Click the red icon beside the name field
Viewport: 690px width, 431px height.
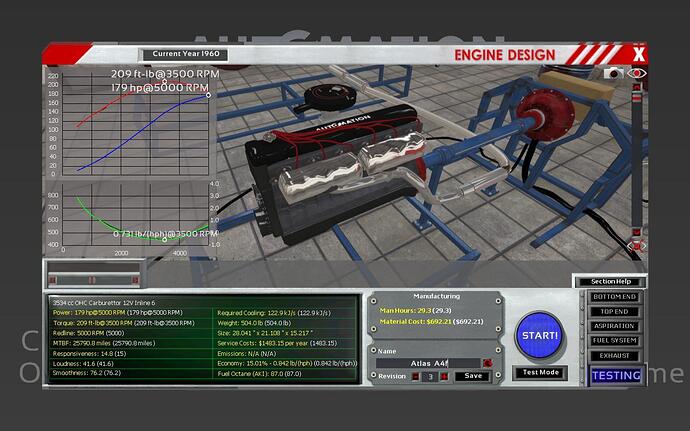click(487, 363)
